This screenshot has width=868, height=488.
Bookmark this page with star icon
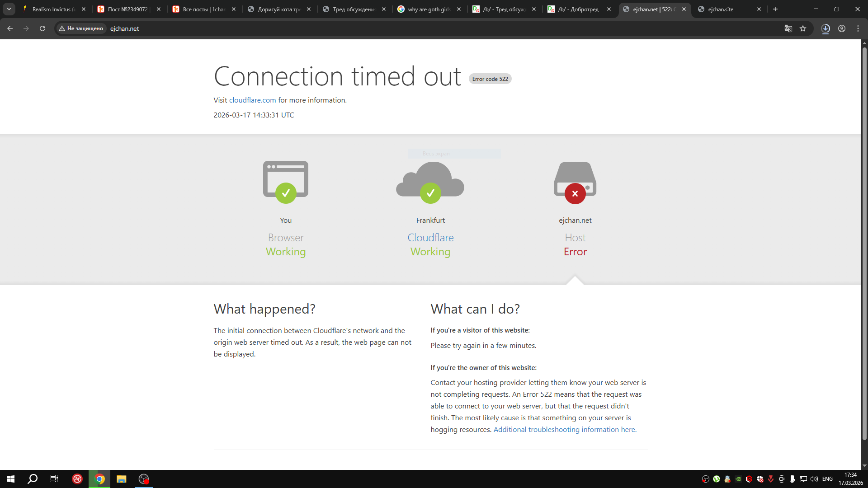(803, 28)
